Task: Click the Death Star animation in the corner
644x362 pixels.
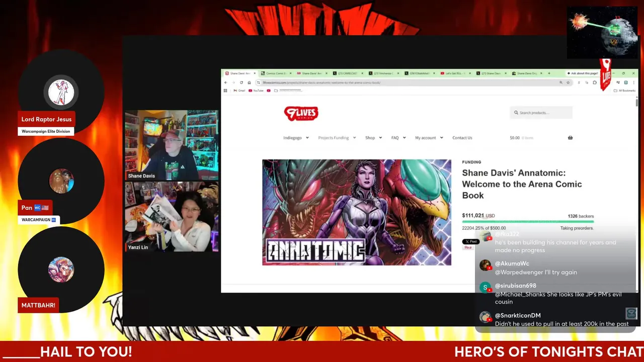Action: point(602,32)
